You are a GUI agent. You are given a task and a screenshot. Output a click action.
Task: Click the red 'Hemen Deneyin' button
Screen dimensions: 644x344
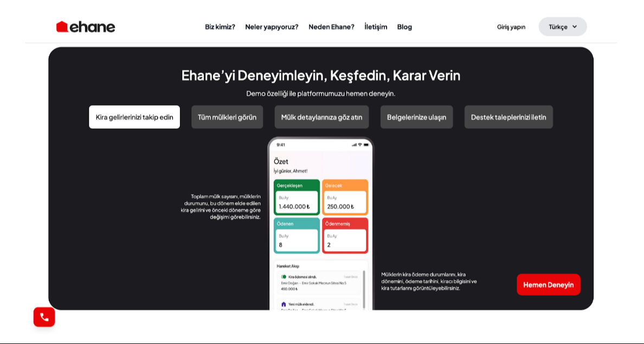point(548,284)
